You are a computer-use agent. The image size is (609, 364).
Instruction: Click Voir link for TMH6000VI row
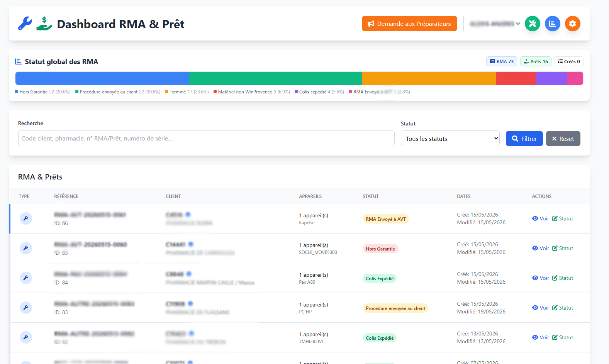tap(541, 337)
